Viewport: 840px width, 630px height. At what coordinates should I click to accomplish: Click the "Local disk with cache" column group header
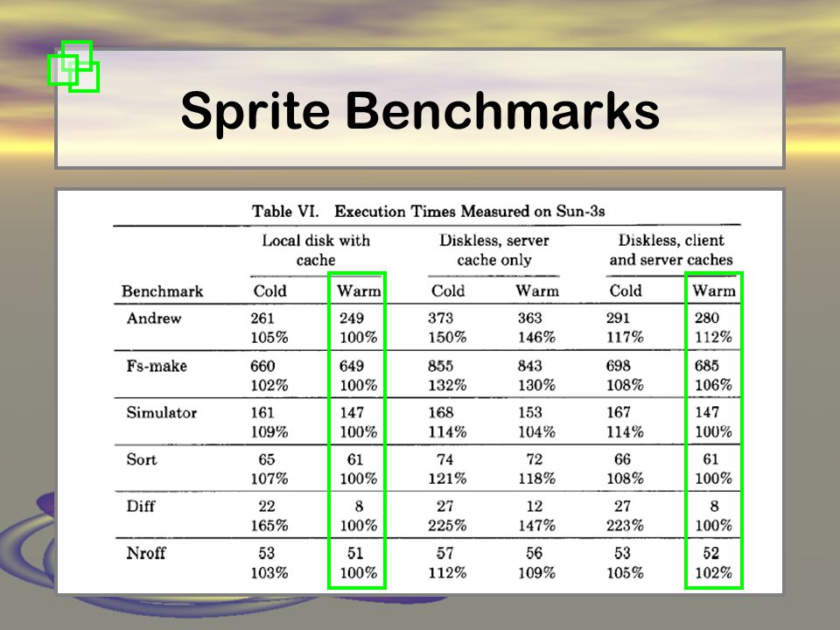(x=316, y=250)
